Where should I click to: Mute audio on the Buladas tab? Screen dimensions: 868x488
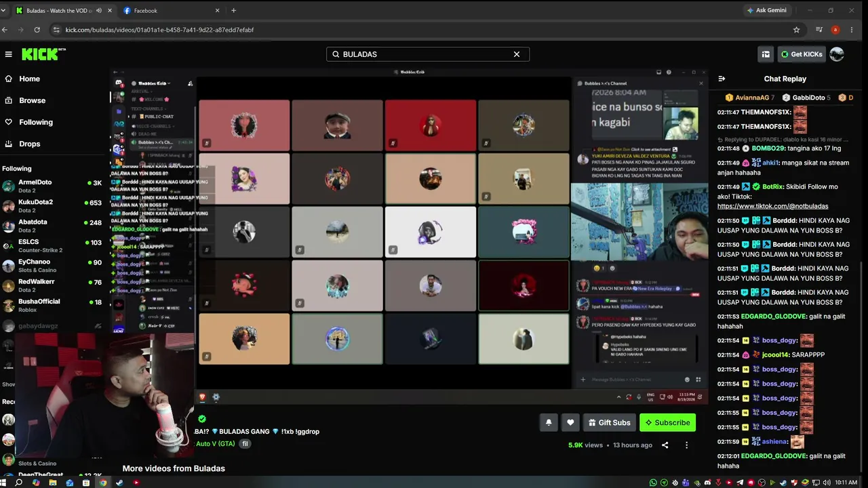[99, 10]
